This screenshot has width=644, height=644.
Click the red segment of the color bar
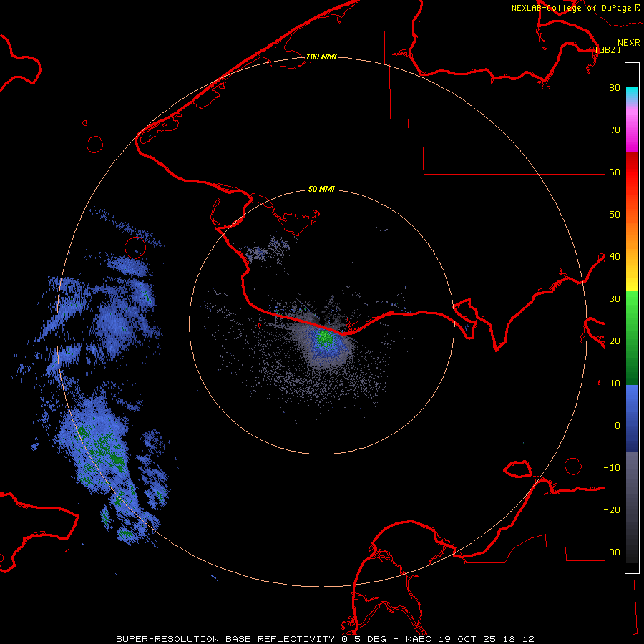[632, 172]
